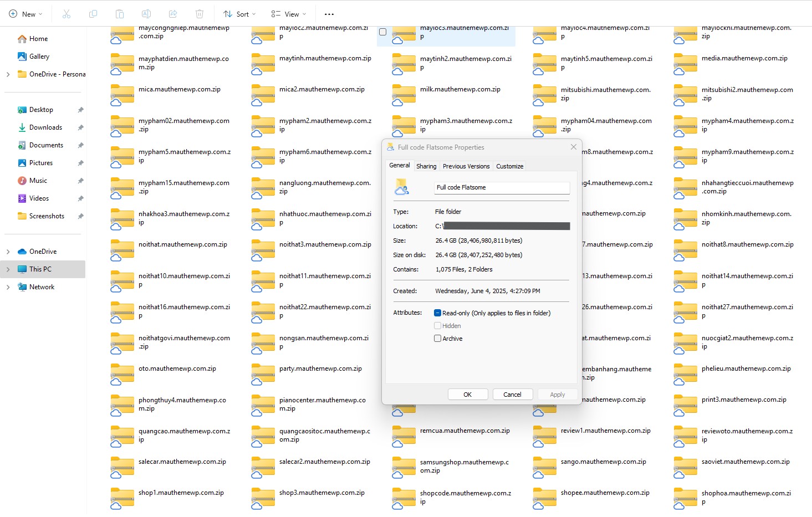Select saoviet.mauthemewp.com.zip file name
Image resolution: width=812 pixels, height=517 pixels.
point(745,462)
